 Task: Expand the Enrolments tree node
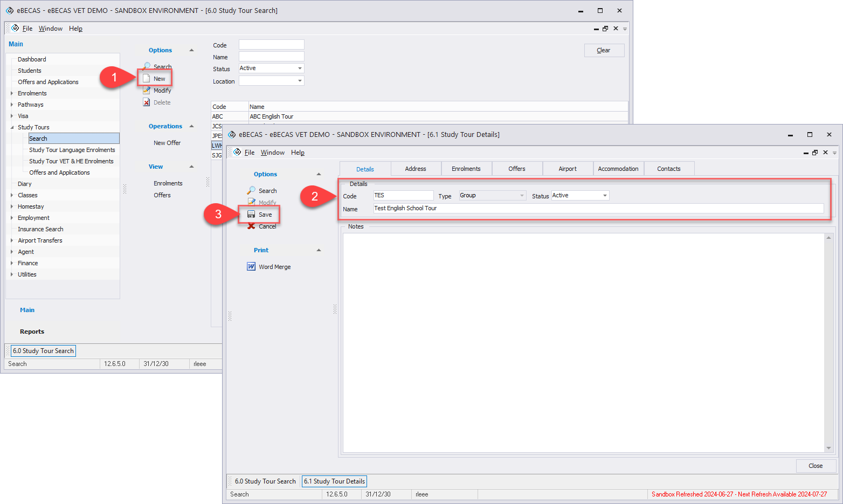coord(12,93)
